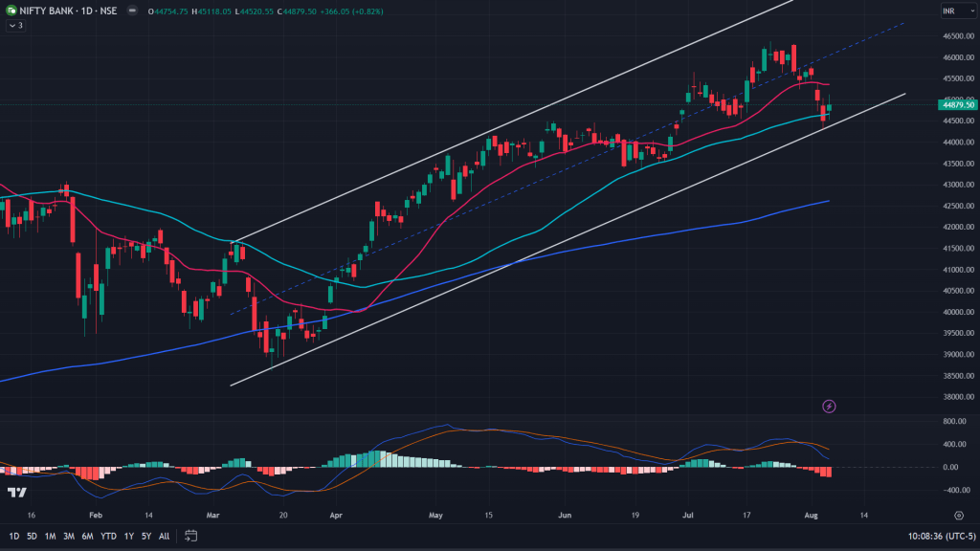Screen dimensions: 980x551
Task: Click the NIFTY BANK symbol logo icon
Action: tap(11, 11)
